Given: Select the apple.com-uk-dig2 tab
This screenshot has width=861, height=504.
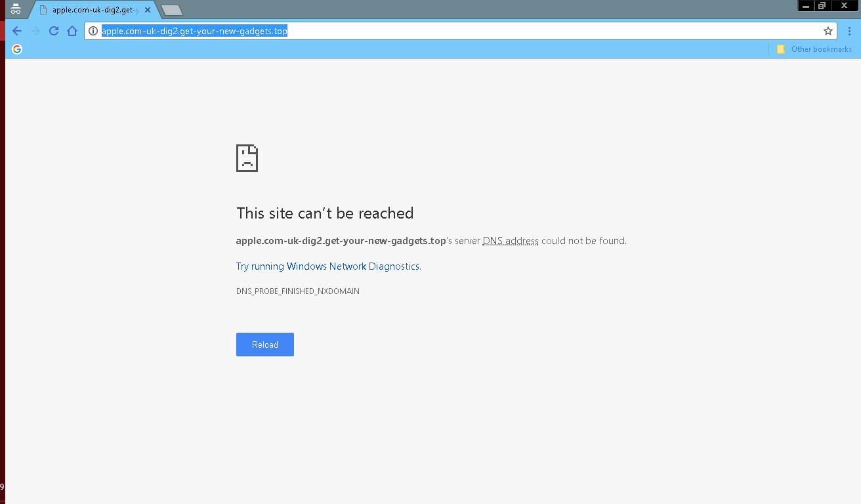Looking at the screenshot, I should 92,10.
